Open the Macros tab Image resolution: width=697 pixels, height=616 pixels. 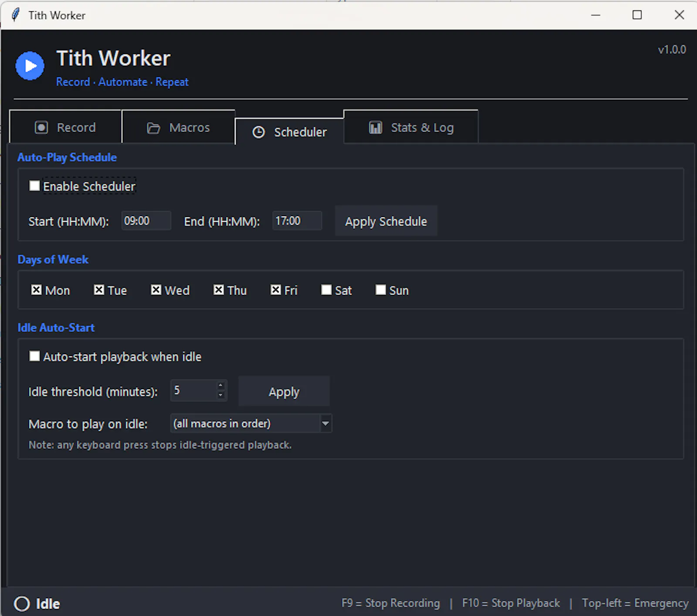(179, 127)
